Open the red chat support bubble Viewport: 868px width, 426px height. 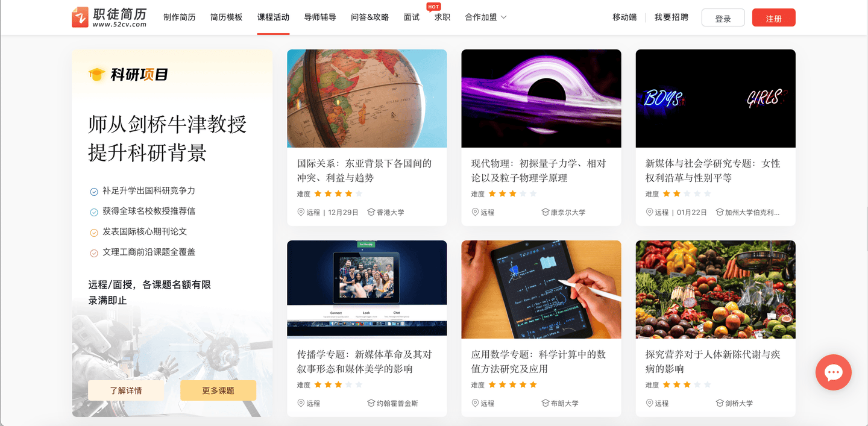833,372
